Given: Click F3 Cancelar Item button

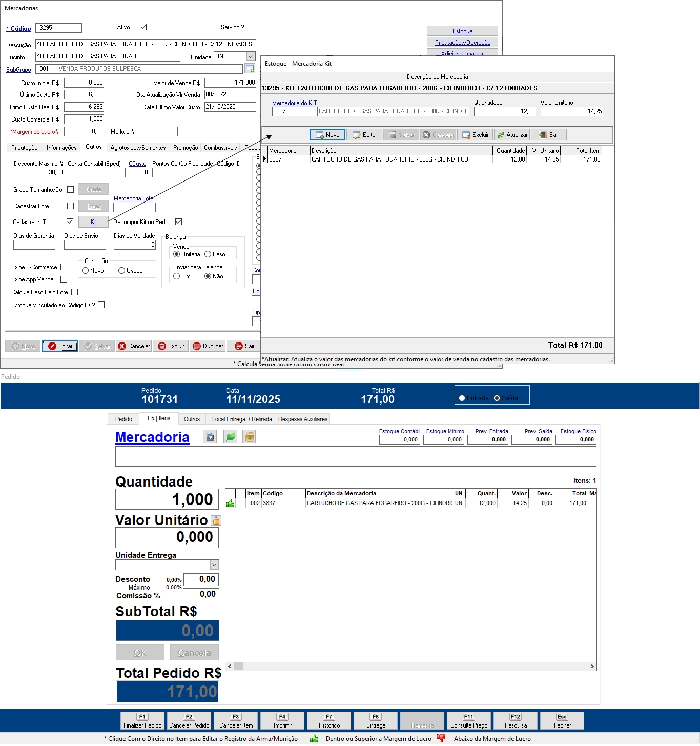Looking at the screenshot, I should tap(236, 721).
